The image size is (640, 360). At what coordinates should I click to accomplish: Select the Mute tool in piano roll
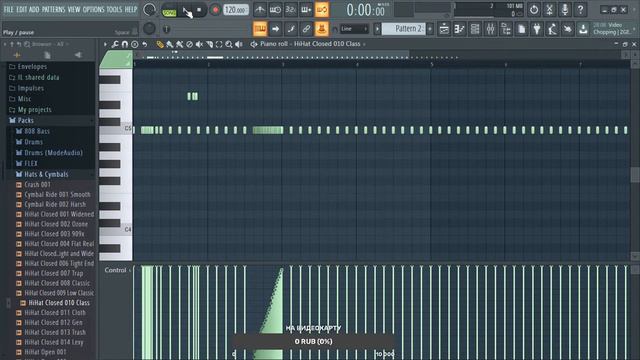point(199,44)
